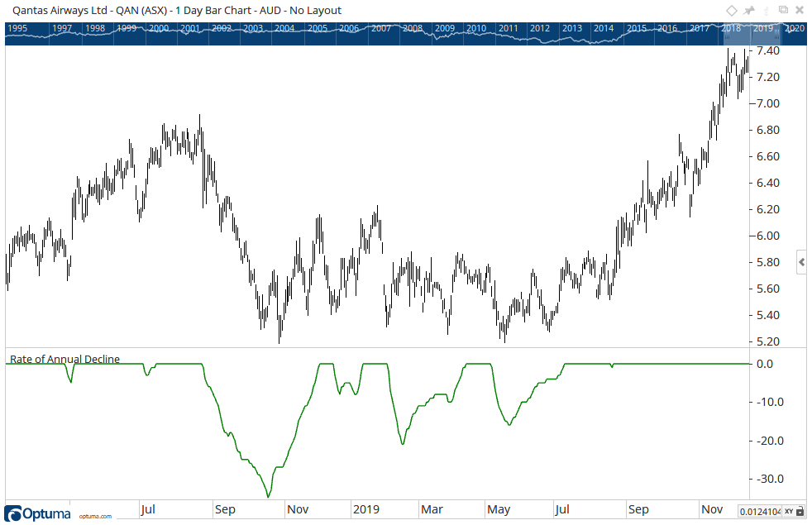Jump to 2008 in the overview timeline
This screenshot has height=525, width=812.
(x=413, y=28)
